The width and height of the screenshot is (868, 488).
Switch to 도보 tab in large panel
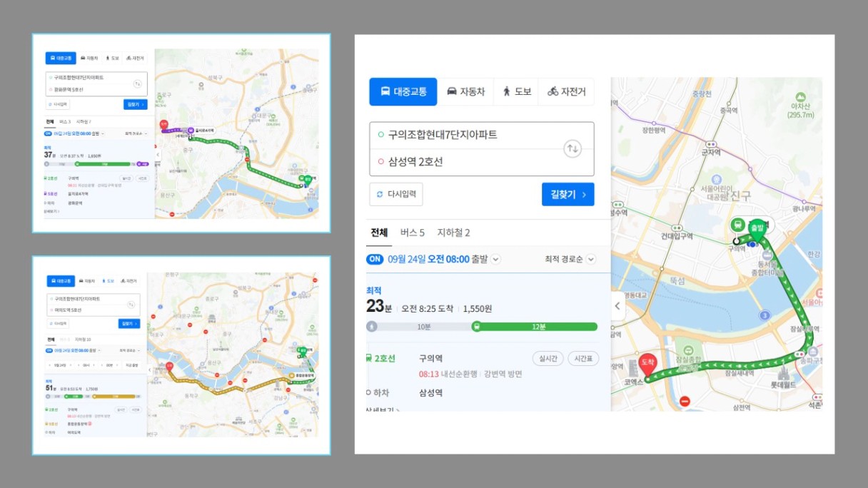(x=516, y=91)
